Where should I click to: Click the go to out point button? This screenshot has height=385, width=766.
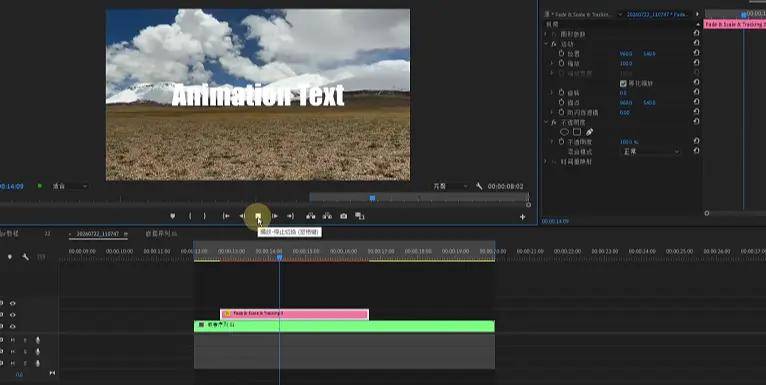tap(290, 216)
